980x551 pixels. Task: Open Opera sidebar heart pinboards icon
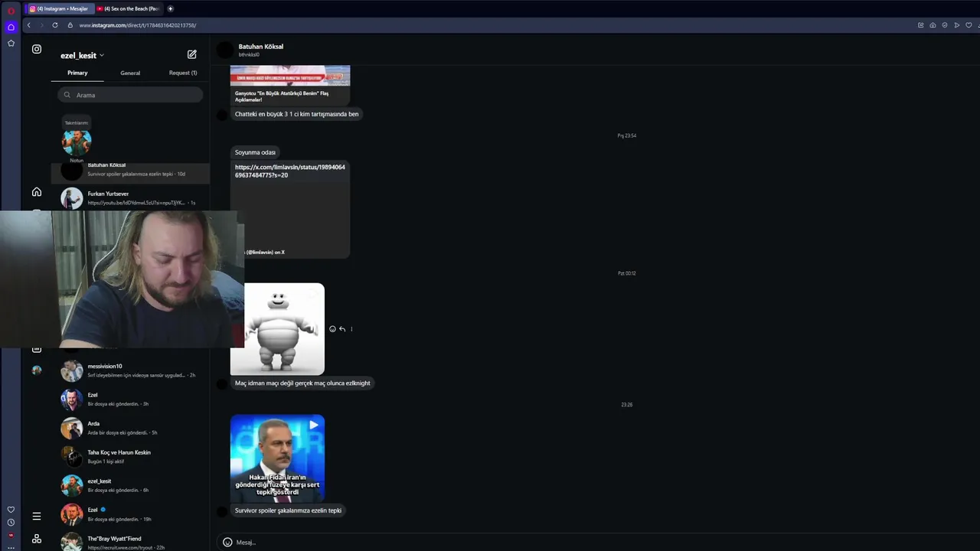11,510
